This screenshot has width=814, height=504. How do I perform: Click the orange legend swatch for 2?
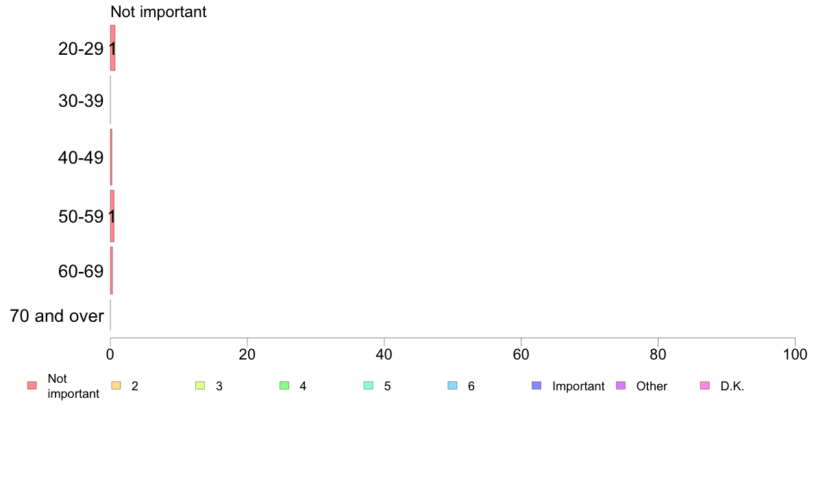[x=116, y=385]
